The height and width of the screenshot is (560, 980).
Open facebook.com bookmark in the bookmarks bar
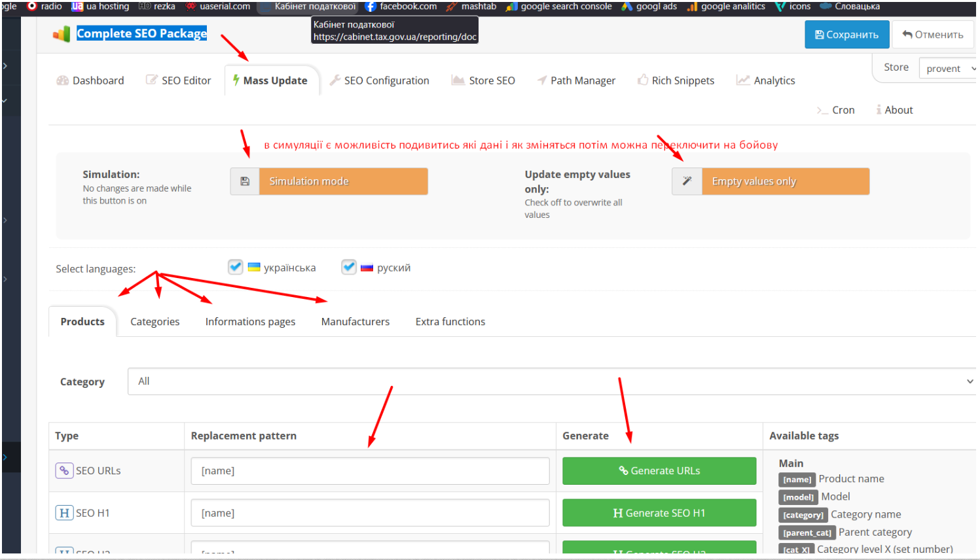coord(401,7)
